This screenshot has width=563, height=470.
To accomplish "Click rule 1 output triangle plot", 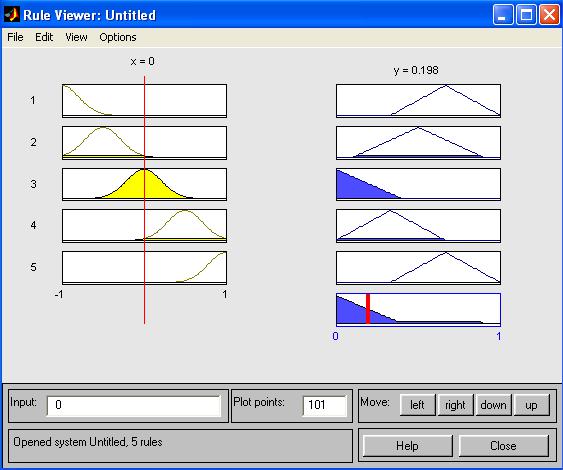I will pos(418,101).
